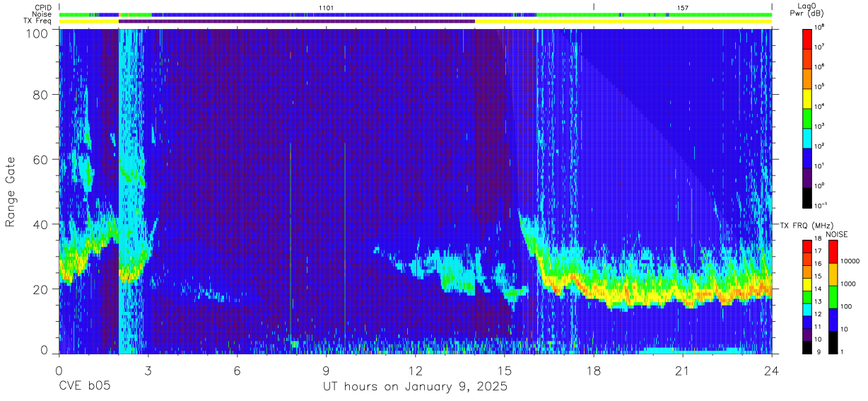Click the purple segment of TX Freq bar

click(297, 21)
